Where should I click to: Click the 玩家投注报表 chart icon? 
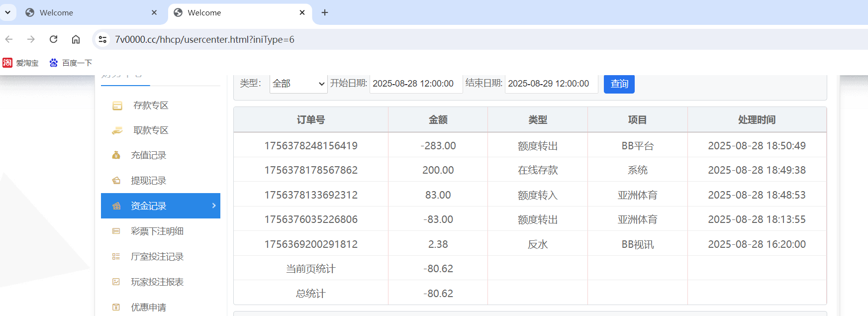point(116,282)
